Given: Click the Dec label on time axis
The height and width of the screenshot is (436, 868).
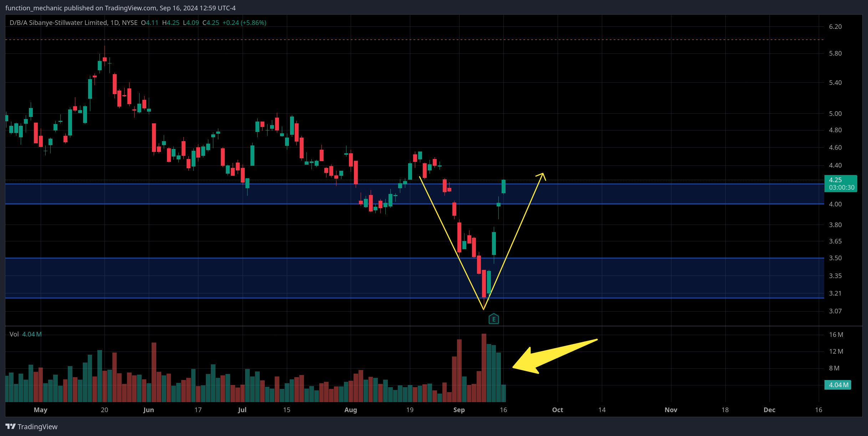Looking at the screenshot, I should coord(770,410).
